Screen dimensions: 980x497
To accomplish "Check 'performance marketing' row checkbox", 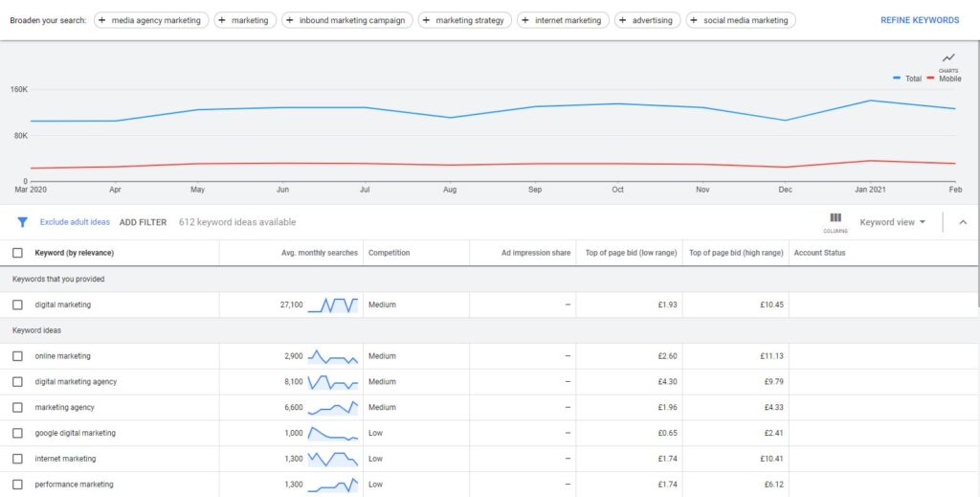I will (x=17, y=484).
